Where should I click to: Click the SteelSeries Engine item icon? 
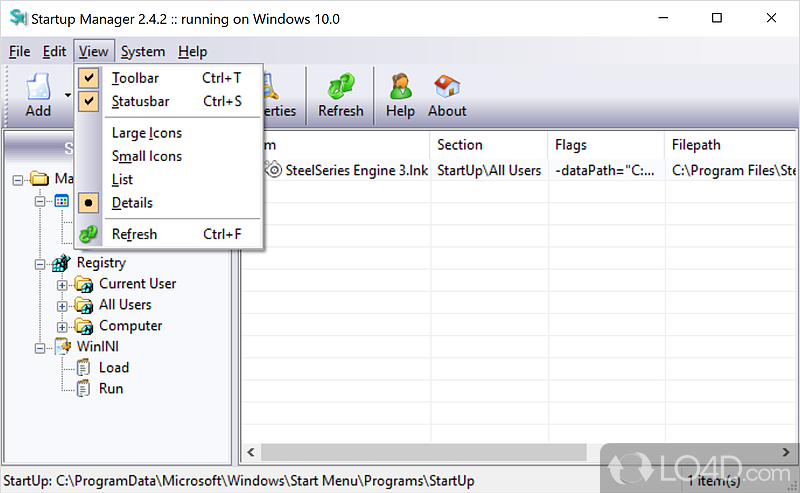[274, 169]
